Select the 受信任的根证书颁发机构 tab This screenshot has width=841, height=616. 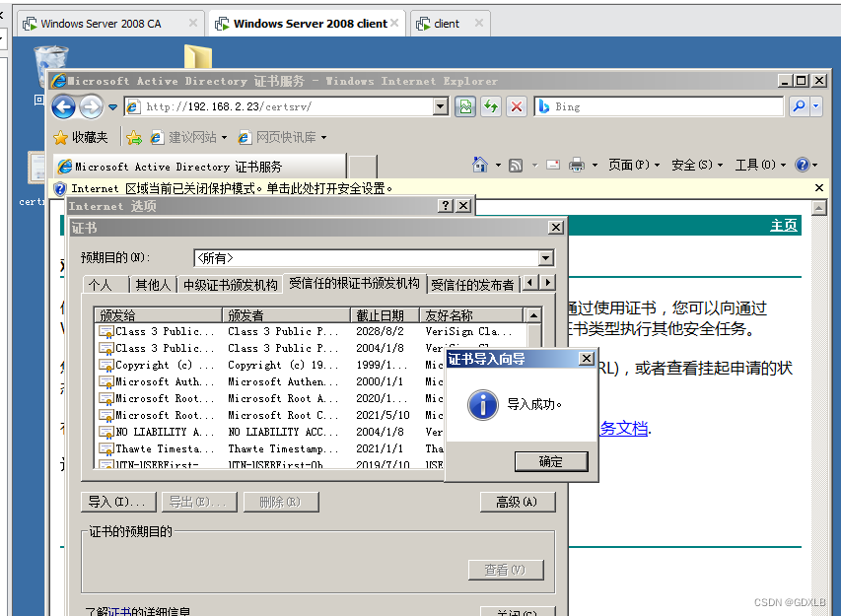(x=354, y=283)
